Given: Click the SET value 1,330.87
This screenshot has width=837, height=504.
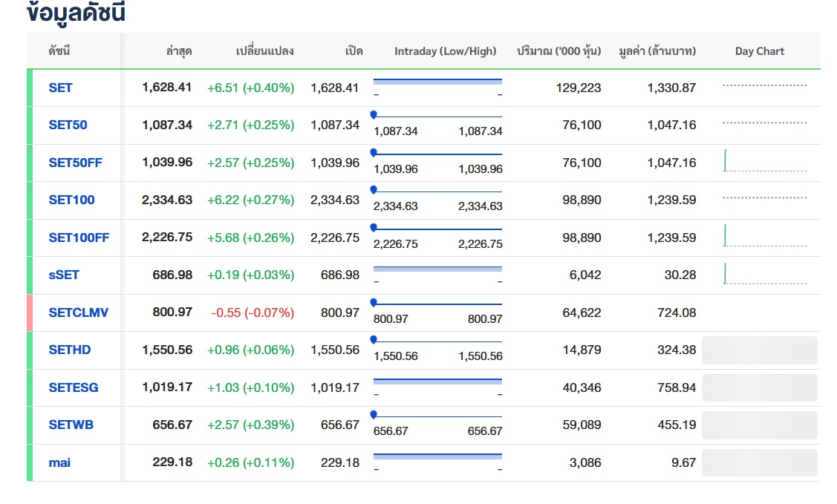Looking at the screenshot, I should coord(671,88).
